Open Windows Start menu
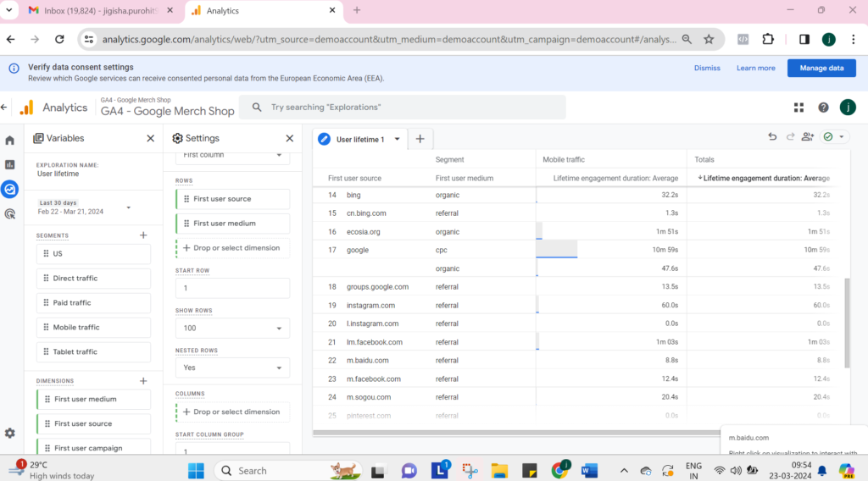Viewport: 868px width, 481px height. (x=196, y=471)
